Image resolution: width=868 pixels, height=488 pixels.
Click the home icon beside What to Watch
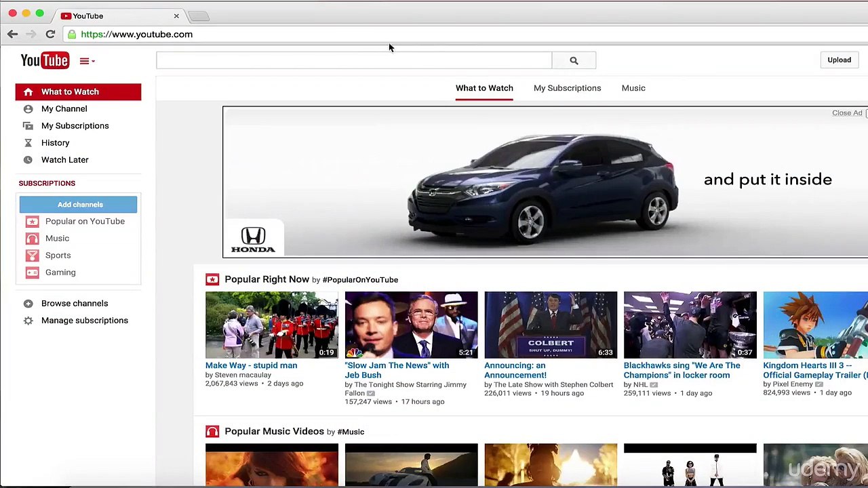(x=28, y=91)
